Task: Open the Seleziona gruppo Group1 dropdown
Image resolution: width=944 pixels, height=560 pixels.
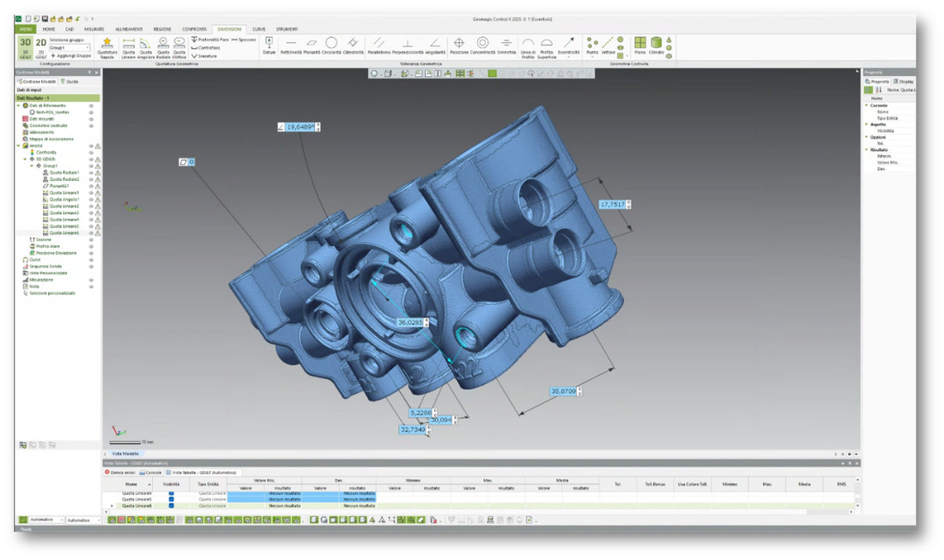Action: (x=70, y=47)
